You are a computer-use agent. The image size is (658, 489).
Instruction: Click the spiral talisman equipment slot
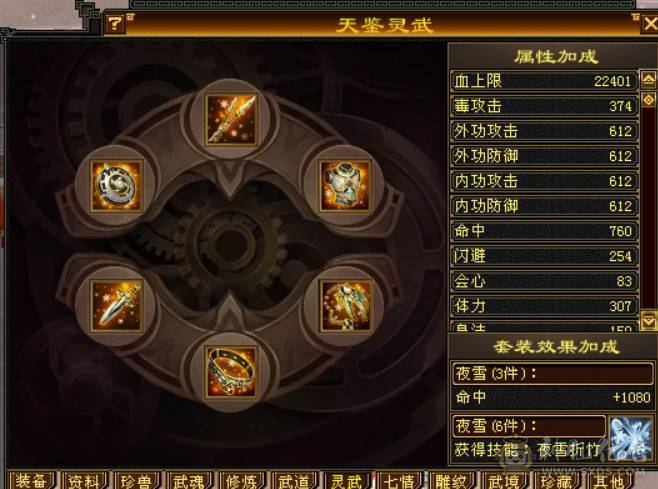pos(117,185)
